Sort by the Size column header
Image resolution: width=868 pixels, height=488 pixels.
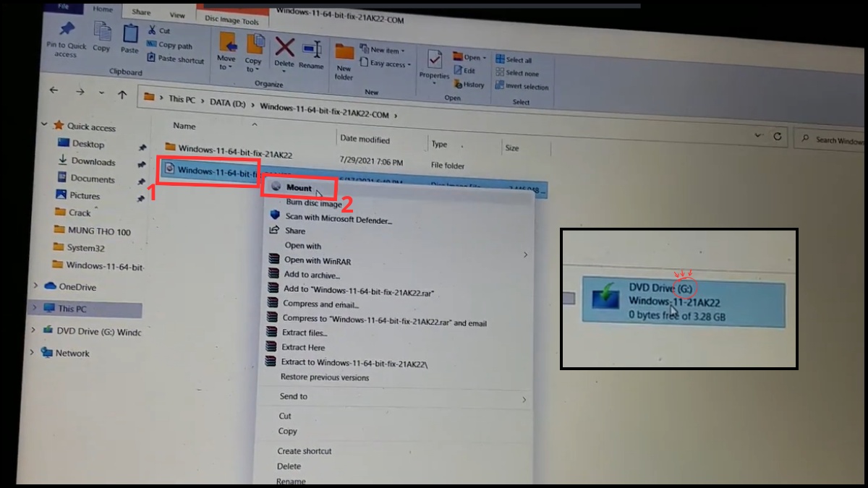(x=512, y=147)
